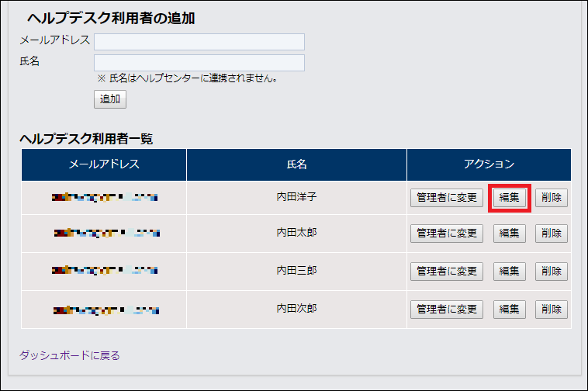Click the メールアドレス column header

(104, 164)
